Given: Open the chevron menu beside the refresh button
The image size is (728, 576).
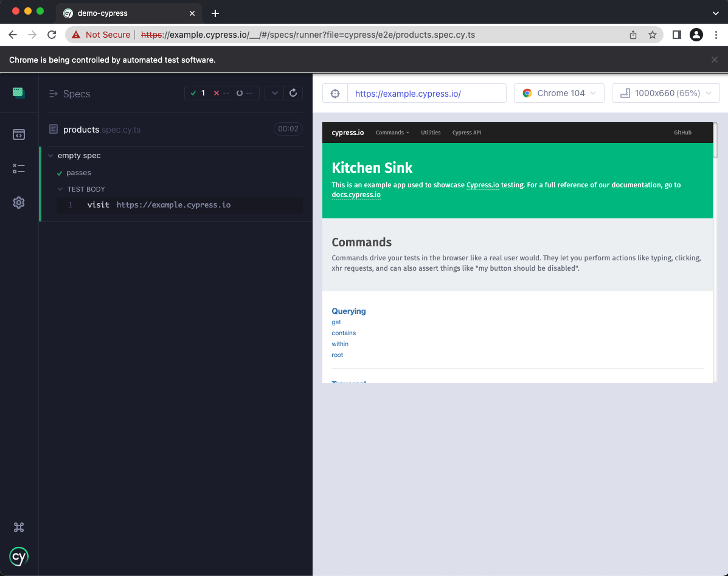Looking at the screenshot, I should coord(274,93).
